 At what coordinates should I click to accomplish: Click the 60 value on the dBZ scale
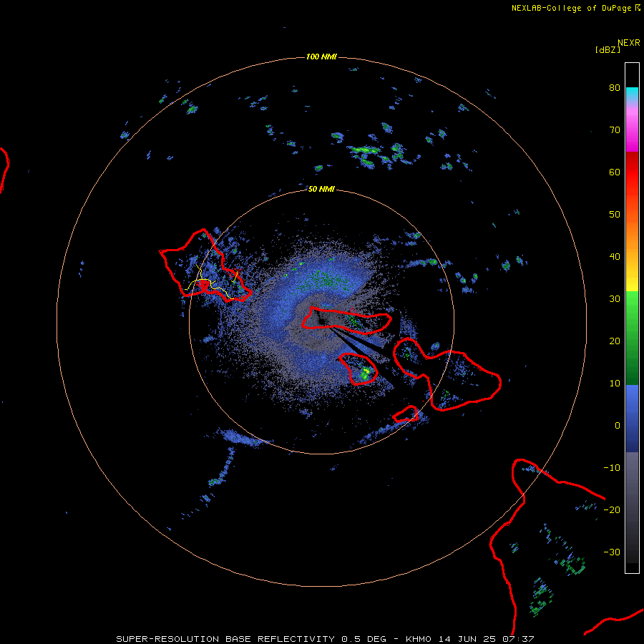615,172
